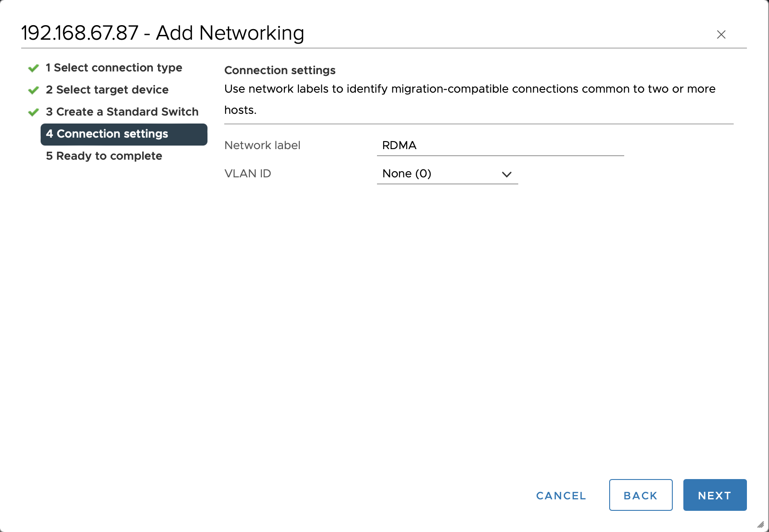
Task: Click the VLAN ID field caption
Action: (248, 174)
